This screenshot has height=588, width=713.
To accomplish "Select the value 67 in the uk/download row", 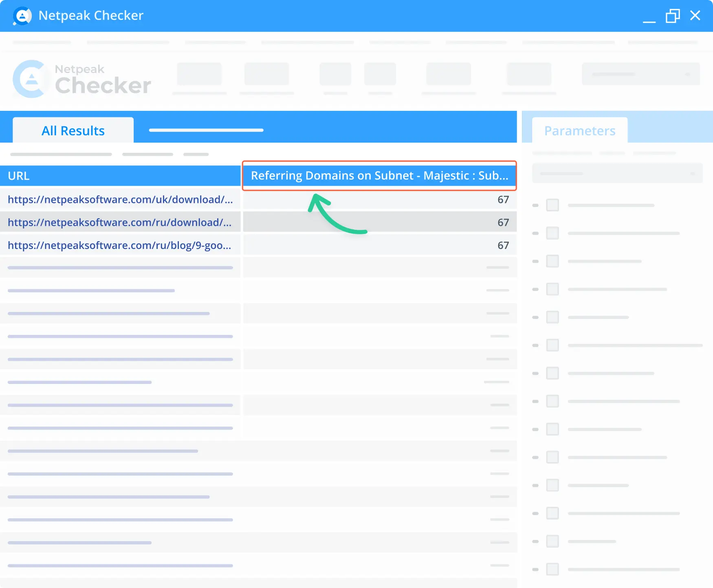I will pyautogui.click(x=503, y=199).
